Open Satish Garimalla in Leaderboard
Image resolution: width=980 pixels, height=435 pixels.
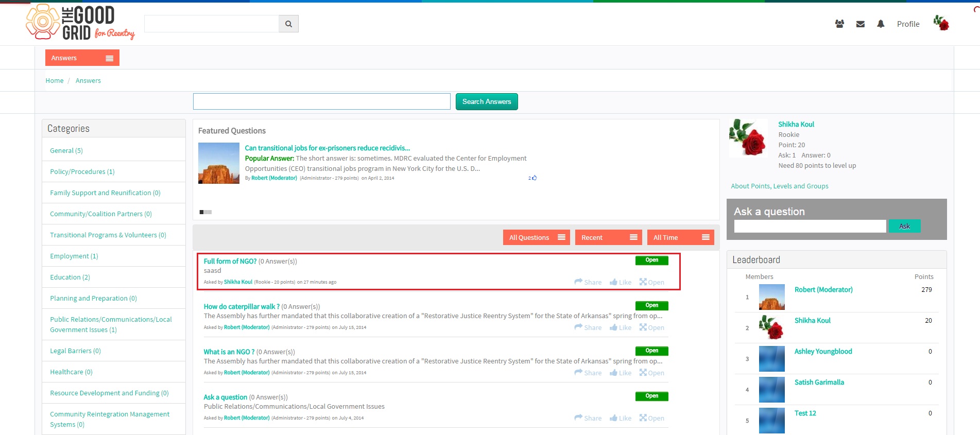pos(819,382)
